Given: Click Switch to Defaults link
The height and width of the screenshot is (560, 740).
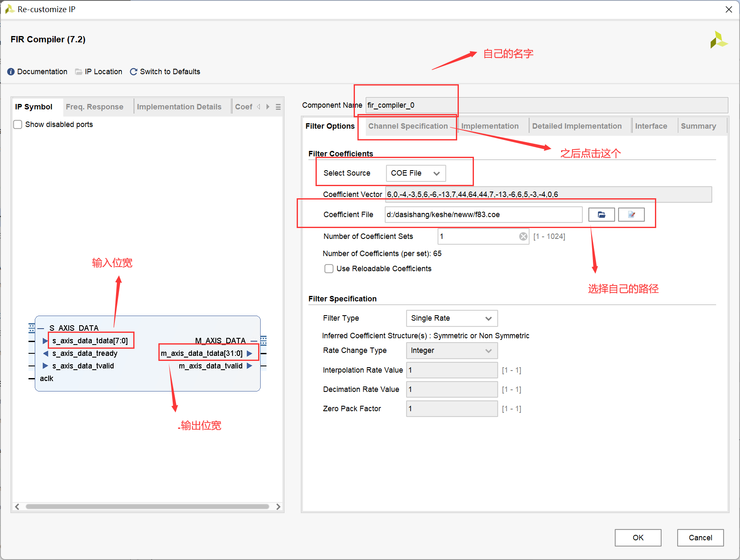Looking at the screenshot, I should 170,72.
